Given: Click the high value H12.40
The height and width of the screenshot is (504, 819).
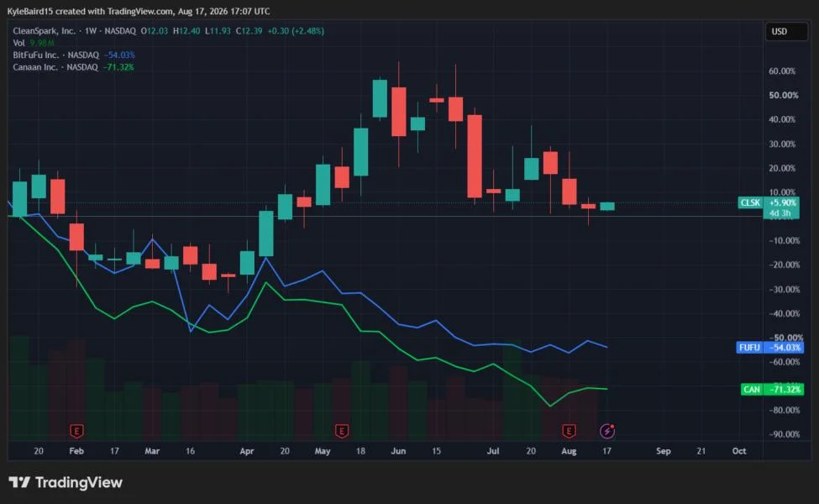Looking at the screenshot, I should point(186,31).
